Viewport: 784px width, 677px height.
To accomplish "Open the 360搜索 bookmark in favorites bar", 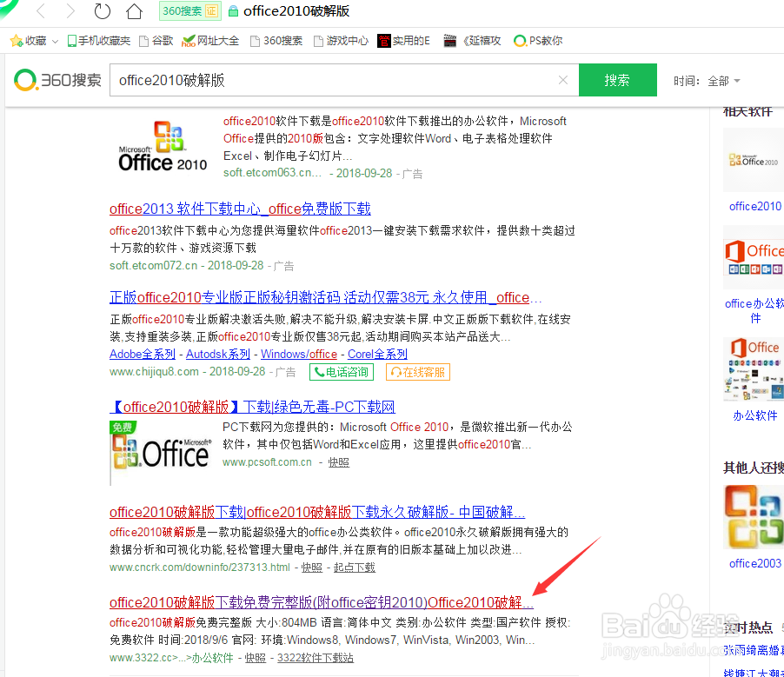I will [x=276, y=41].
